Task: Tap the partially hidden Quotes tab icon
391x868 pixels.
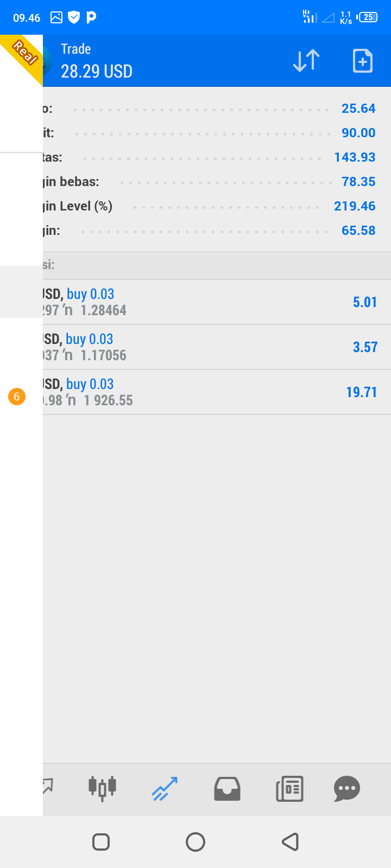Action: 48,786
